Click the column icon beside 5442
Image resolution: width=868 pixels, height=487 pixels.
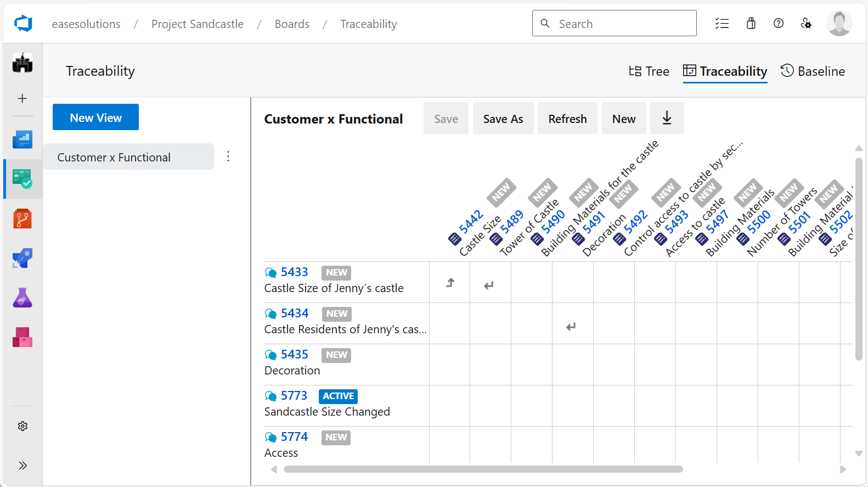click(454, 239)
